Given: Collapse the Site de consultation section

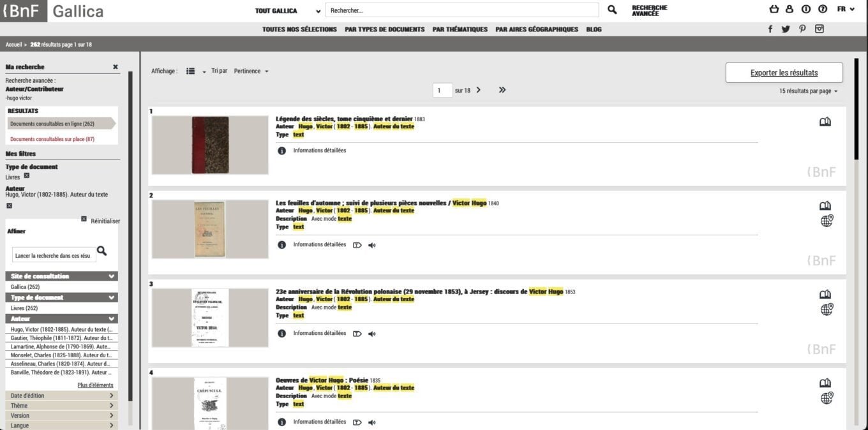Looking at the screenshot, I should click(x=61, y=276).
